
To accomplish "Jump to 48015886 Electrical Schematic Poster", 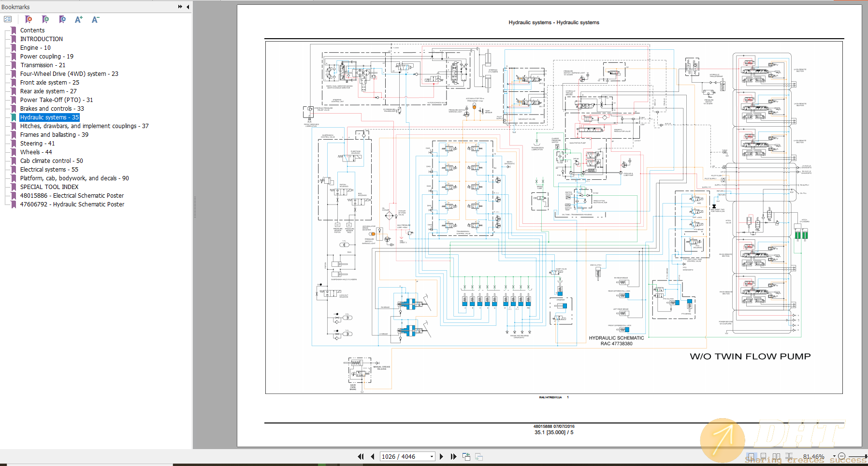I will click(72, 195).
